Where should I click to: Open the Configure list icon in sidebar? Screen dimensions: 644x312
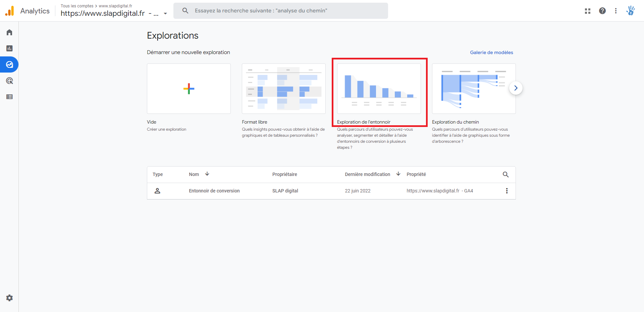[x=9, y=97]
